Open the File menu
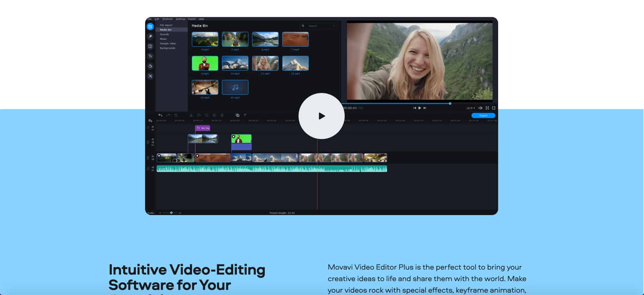Image resolution: width=644 pixels, height=295 pixels. click(150, 19)
